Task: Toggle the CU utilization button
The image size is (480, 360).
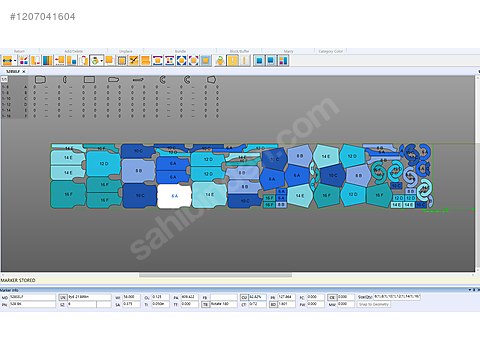Action: pos(244,297)
